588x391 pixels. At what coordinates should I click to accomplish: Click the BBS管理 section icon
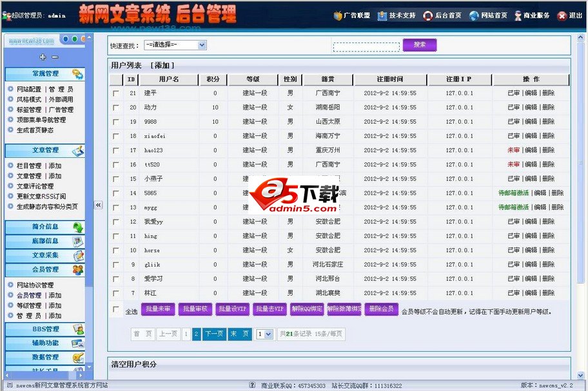tap(77, 329)
